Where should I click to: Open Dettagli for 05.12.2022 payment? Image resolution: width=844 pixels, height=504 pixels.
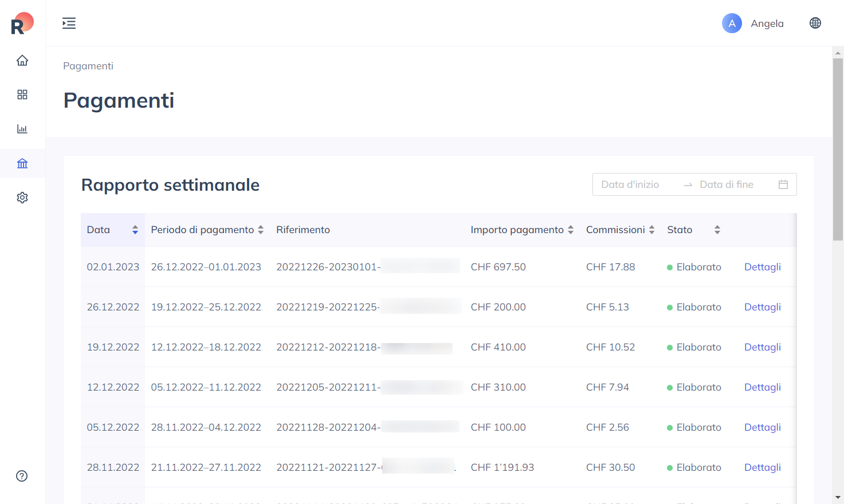(x=763, y=427)
